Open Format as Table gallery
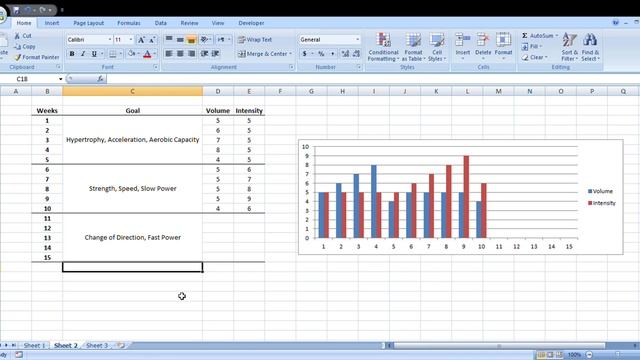Screen dimensions: 640x360 click(413, 47)
